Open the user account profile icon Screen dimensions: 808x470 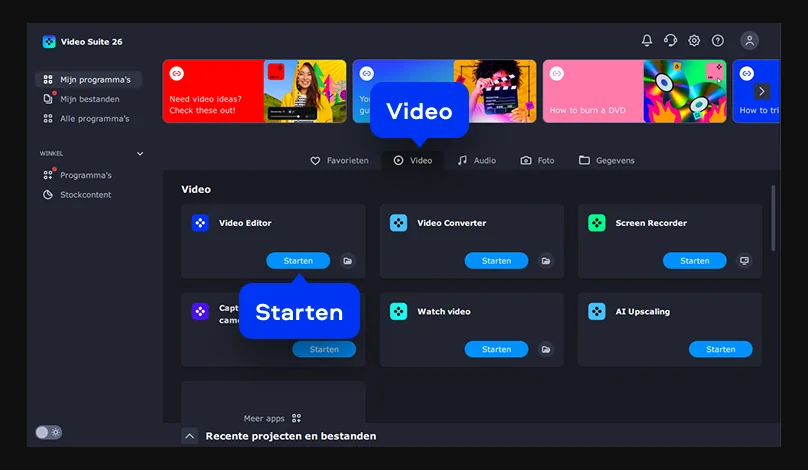(x=749, y=40)
